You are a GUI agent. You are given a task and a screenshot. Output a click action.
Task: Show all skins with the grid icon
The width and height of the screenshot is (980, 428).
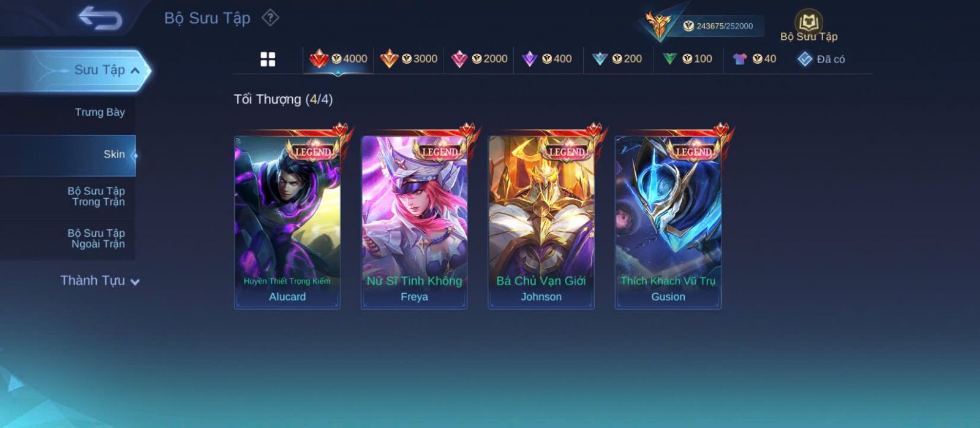(268, 59)
